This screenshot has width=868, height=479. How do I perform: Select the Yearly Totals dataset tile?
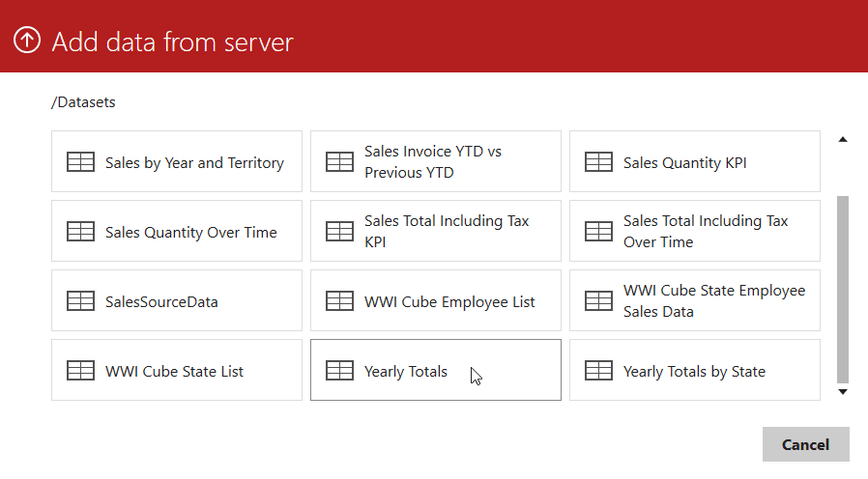[x=436, y=370]
